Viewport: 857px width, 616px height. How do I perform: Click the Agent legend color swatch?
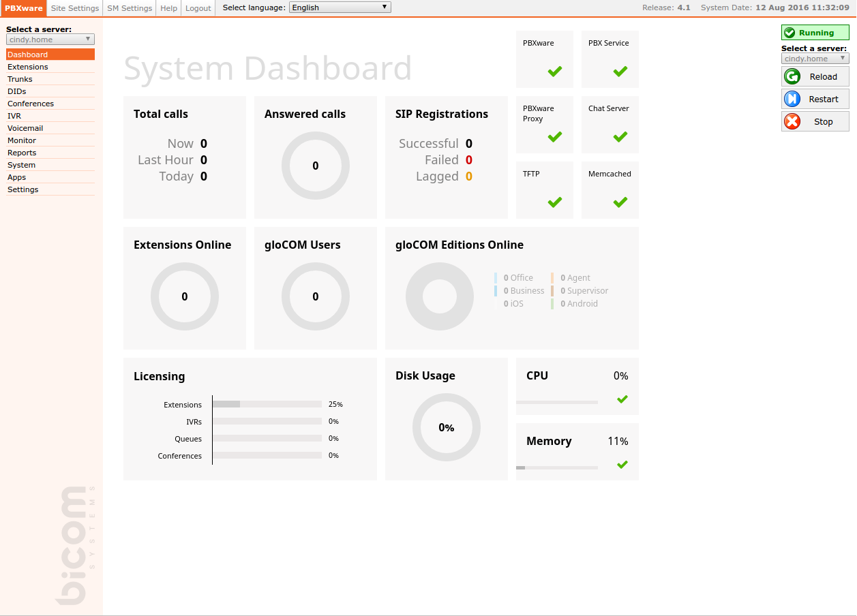(552, 278)
